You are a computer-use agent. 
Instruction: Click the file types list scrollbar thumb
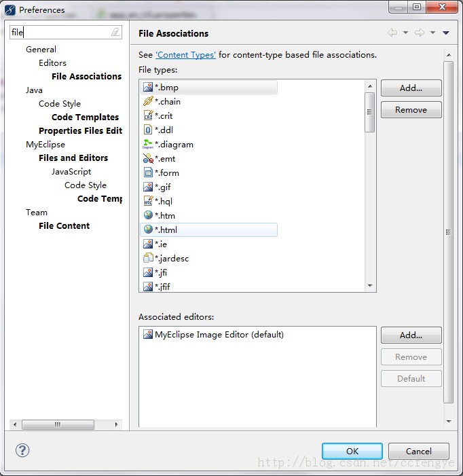tap(370, 112)
